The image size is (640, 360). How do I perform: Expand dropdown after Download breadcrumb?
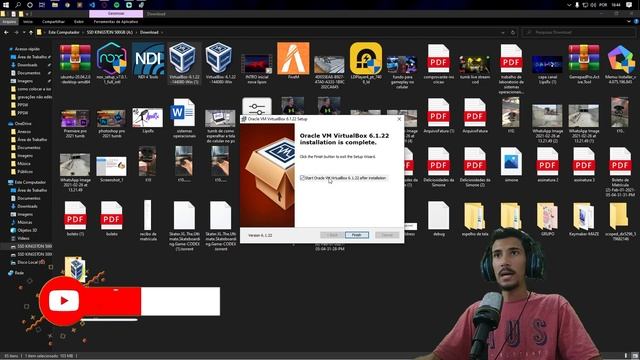tap(162, 32)
